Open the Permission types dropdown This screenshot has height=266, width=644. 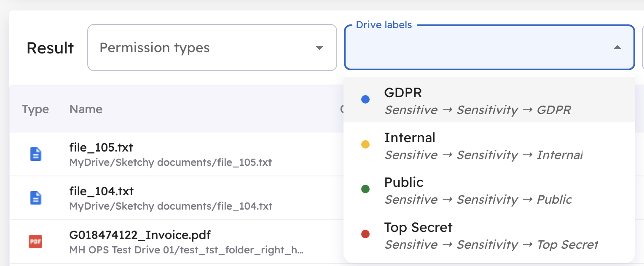click(212, 48)
